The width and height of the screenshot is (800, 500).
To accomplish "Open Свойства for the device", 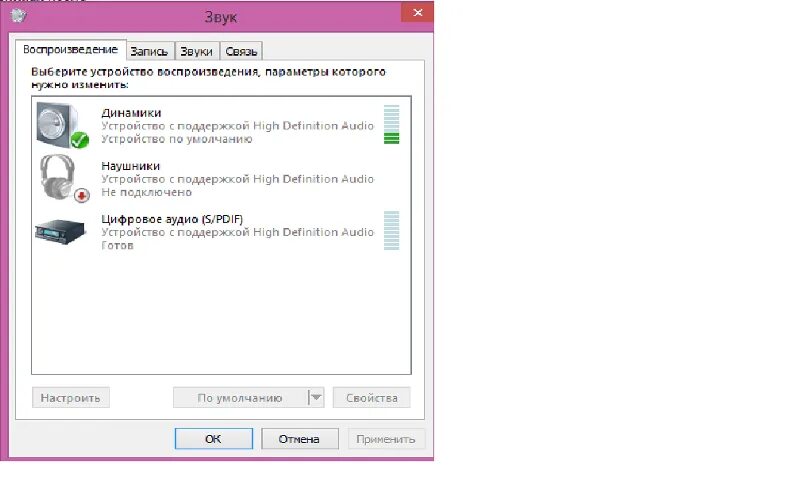I will click(371, 397).
